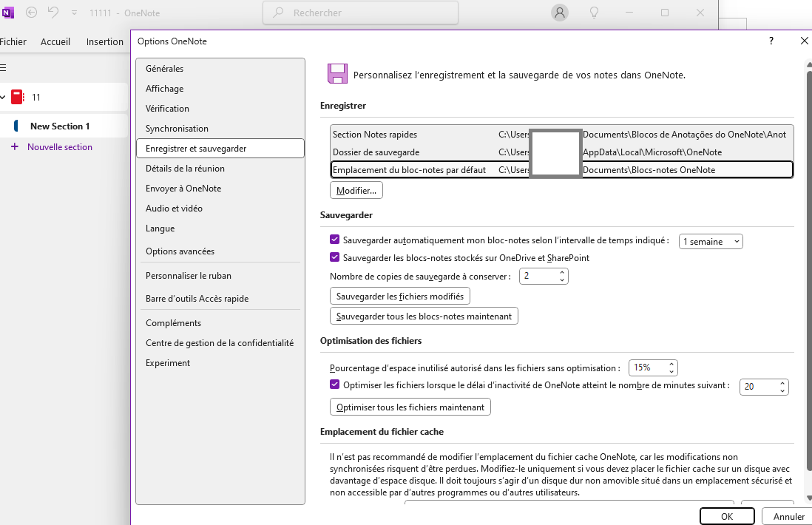Select the Compléments category
The width and height of the screenshot is (812, 525).
click(220, 323)
